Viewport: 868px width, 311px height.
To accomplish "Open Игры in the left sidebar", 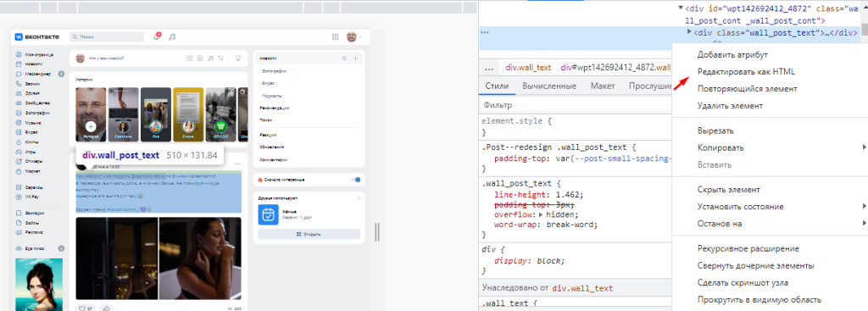I will (x=27, y=152).
